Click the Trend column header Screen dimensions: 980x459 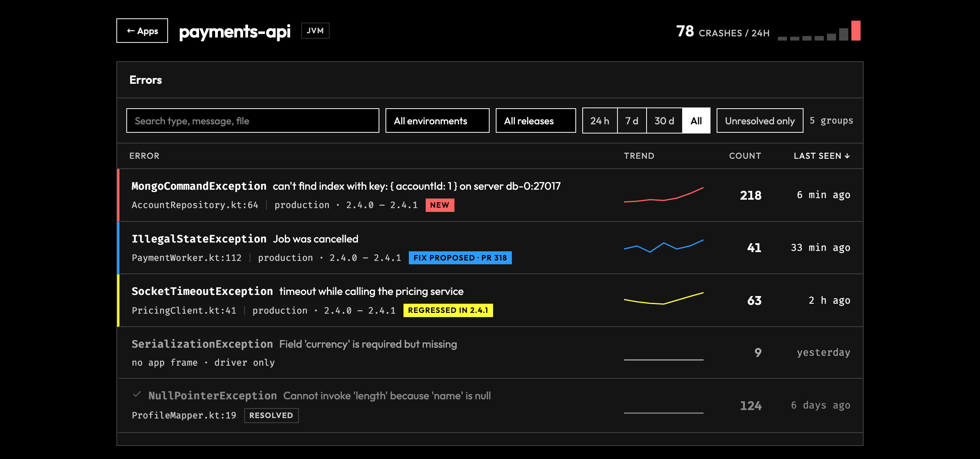(x=639, y=156)
